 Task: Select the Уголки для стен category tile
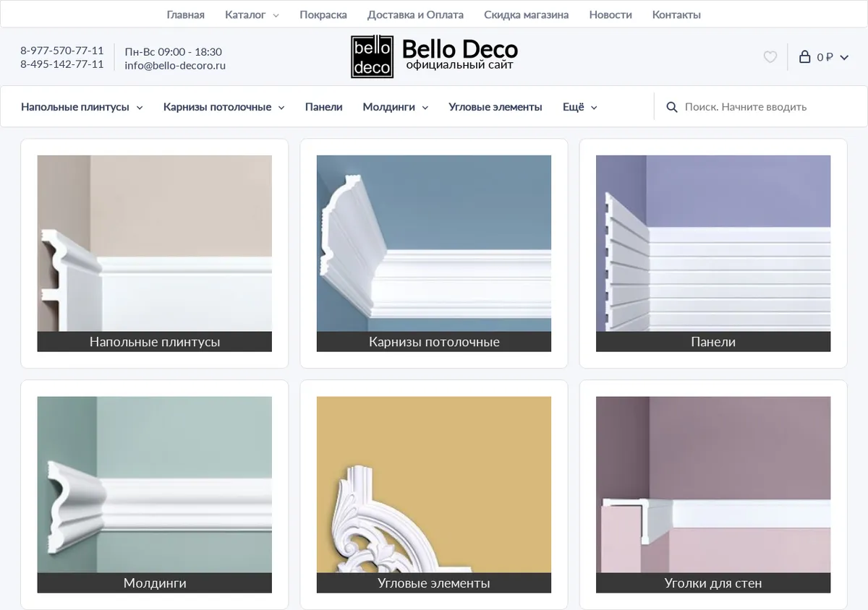713,495
